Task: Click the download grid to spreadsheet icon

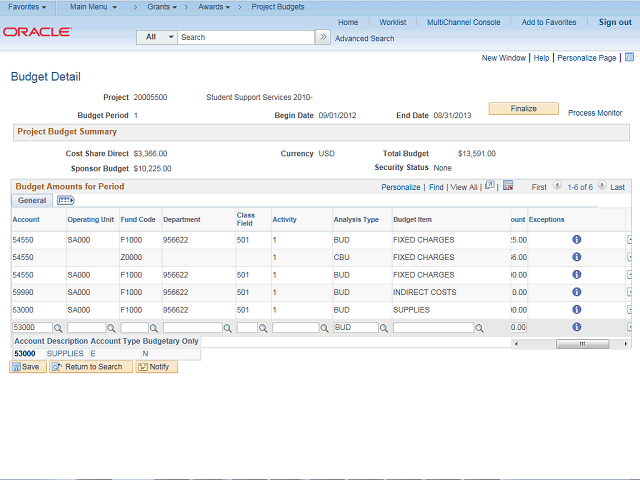Action: click(508, 186)
